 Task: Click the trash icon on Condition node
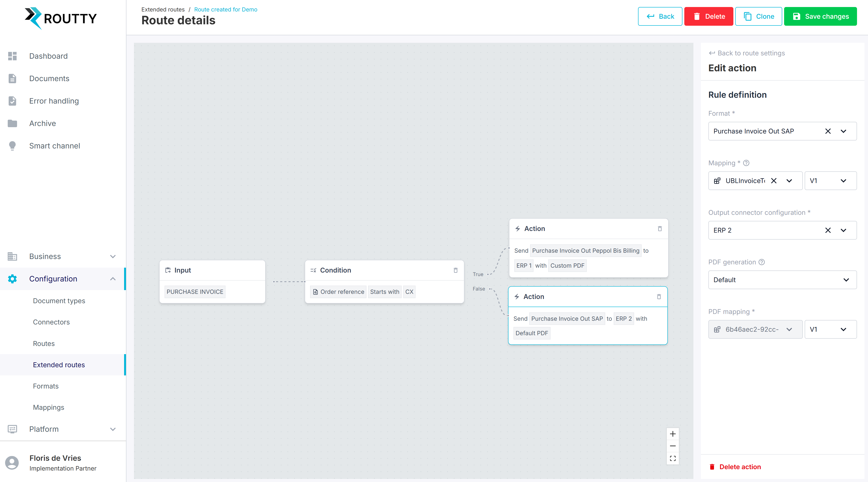coord(456,270)
